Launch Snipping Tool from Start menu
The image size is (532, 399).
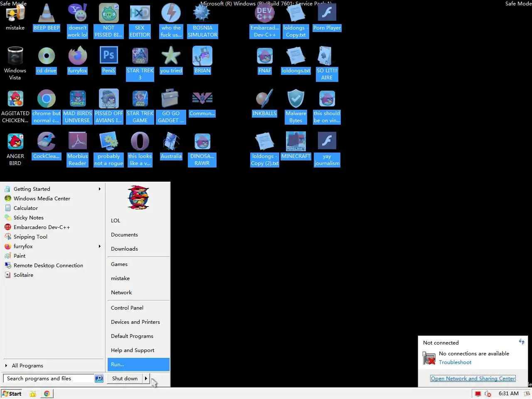[53, 237]
